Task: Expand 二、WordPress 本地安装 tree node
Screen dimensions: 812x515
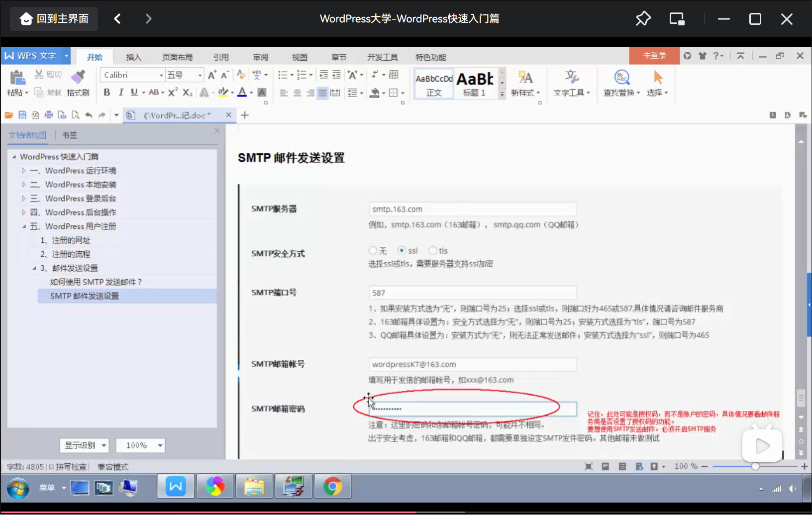Action: 23,185
